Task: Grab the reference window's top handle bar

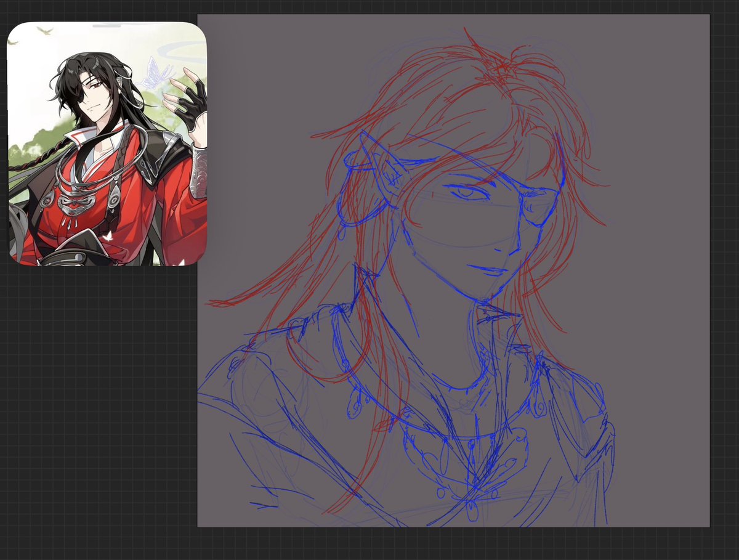Action: click(x=107, y=26)
